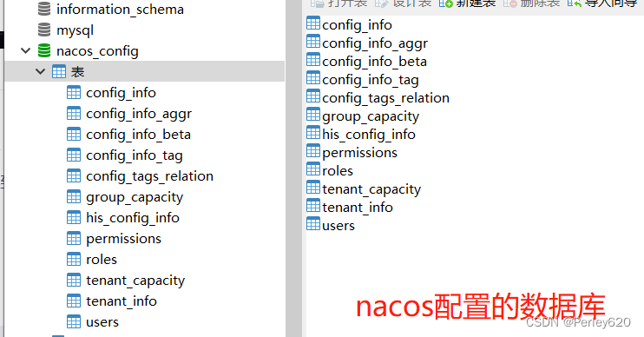The image size is (644, 337).
Task: Select his_config_info name in right object list
Action: [369, 135]
